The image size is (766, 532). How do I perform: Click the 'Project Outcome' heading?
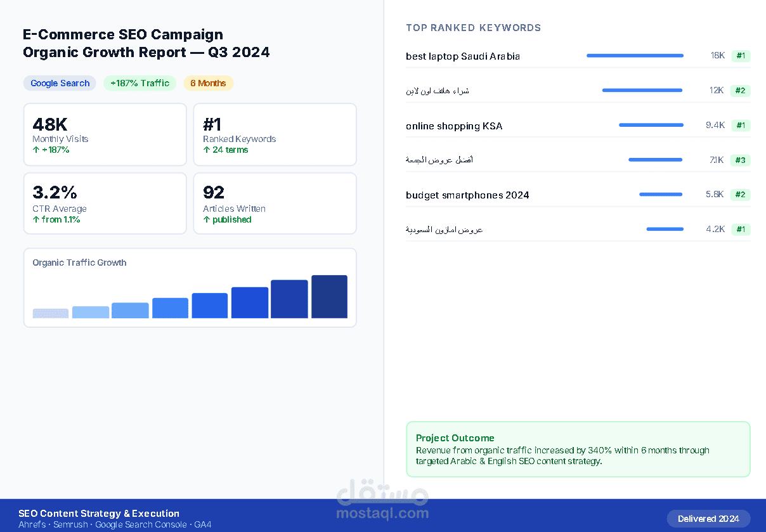click(x=455, y=438)
